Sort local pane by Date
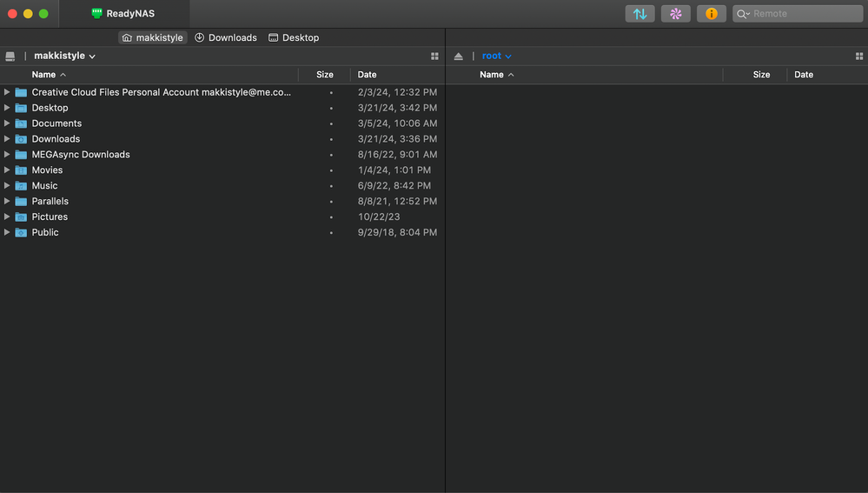The width and height of the screenshot is (868, 493). pyautogui.click(x=367, y=75)
